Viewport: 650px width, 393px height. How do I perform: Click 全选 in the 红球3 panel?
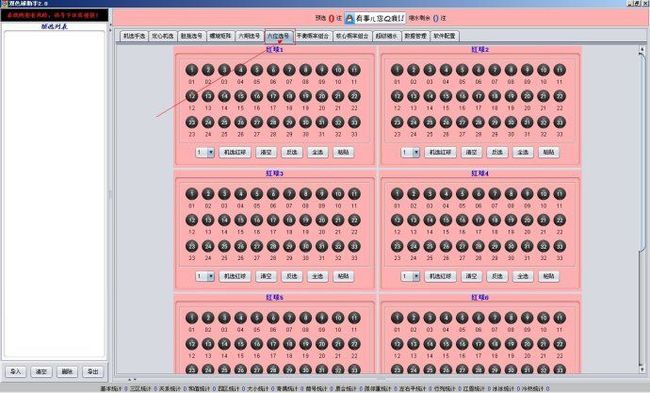(318, 276)
